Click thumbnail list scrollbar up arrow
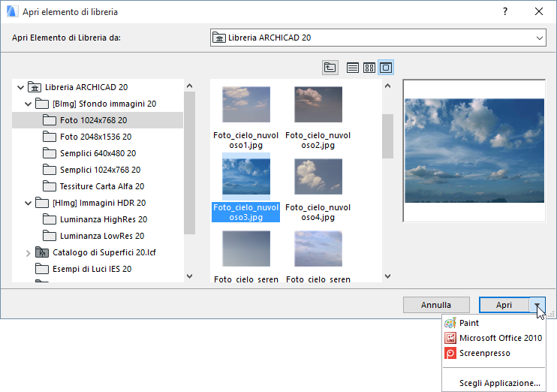 pyautogui.click(x=388, y=86)
